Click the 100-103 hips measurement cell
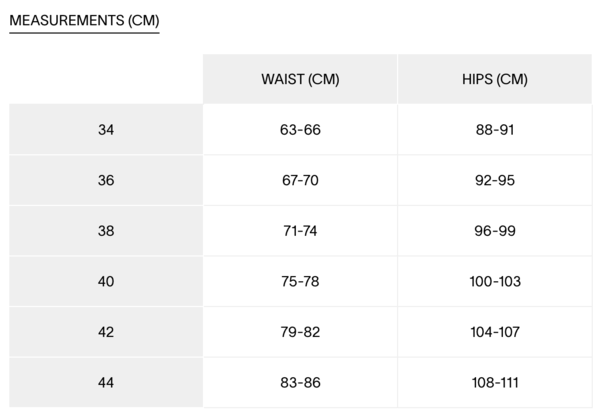This screenshot has width=600, height=419. coord(495,282)
